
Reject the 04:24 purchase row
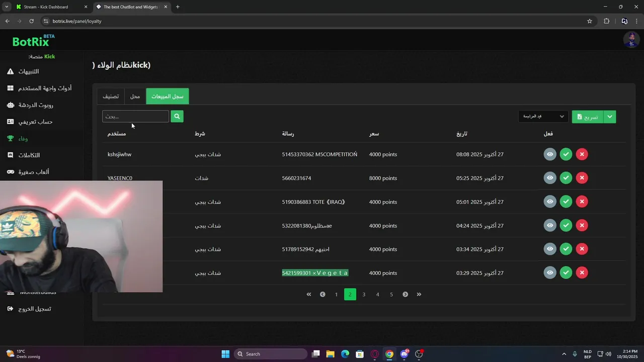(582, 225)
